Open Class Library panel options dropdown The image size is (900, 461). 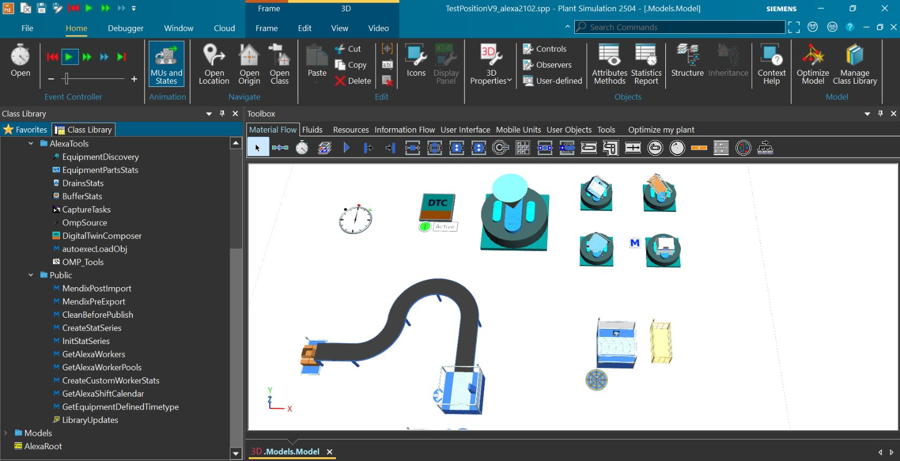(209, 114)
